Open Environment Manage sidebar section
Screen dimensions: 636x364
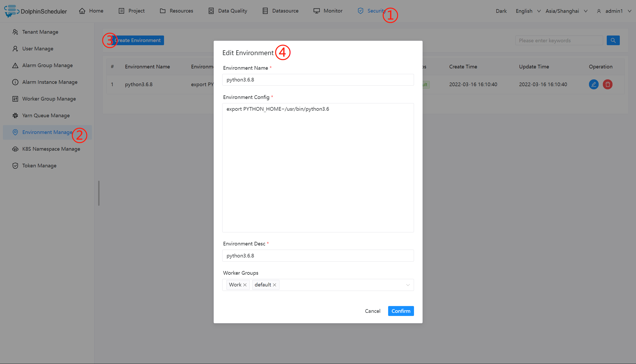pos(47,132)
